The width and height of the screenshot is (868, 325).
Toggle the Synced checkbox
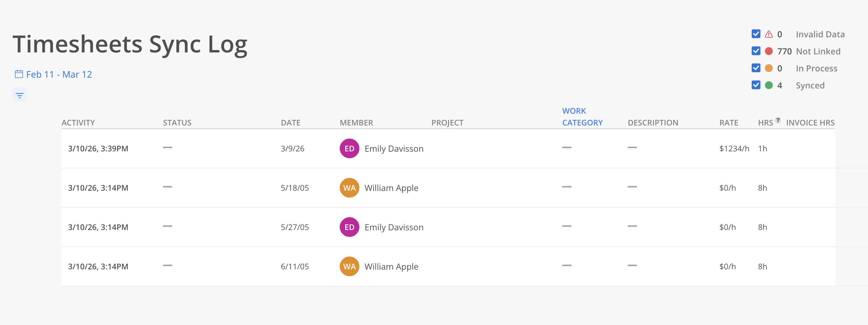(756, 85)
